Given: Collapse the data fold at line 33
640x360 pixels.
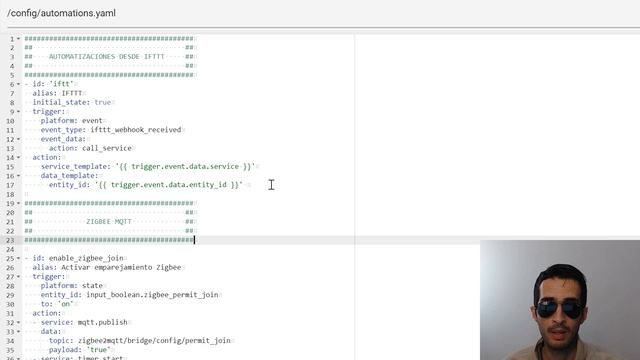Looking at the screenshot, I should (x=18, y=332).
